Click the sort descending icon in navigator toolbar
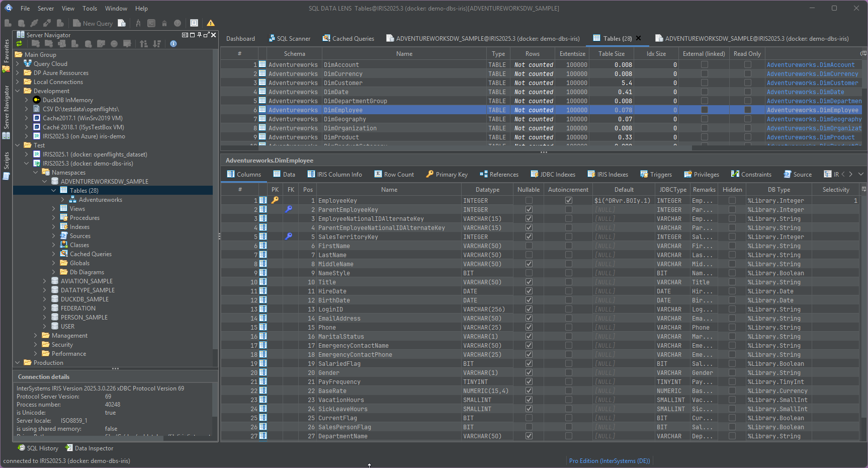Image resolution: width=868 pixels, height=468 pixels. 157,44
